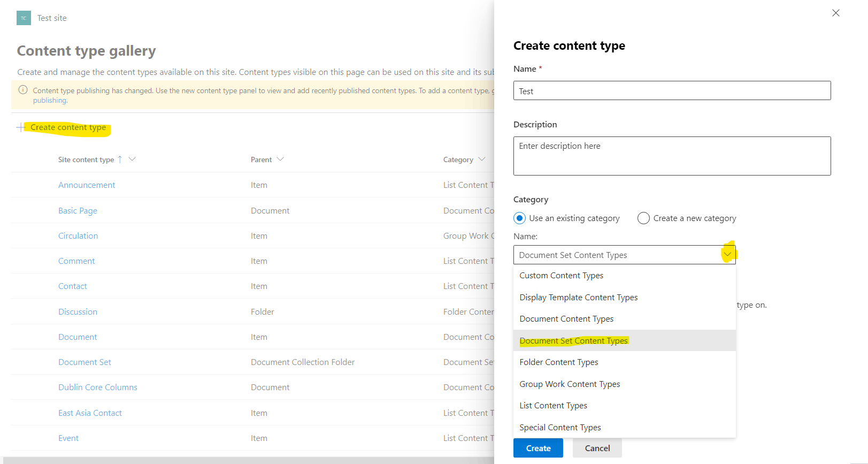Open the Category column dropdown chevron
This screenshot has height=464, width=868.
coord(482,159)
